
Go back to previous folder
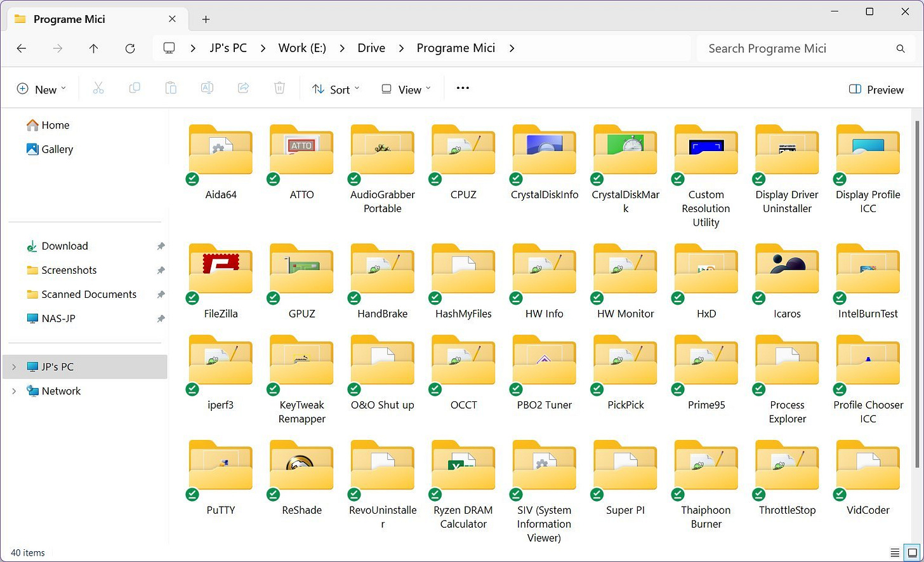tap(22, 48)
